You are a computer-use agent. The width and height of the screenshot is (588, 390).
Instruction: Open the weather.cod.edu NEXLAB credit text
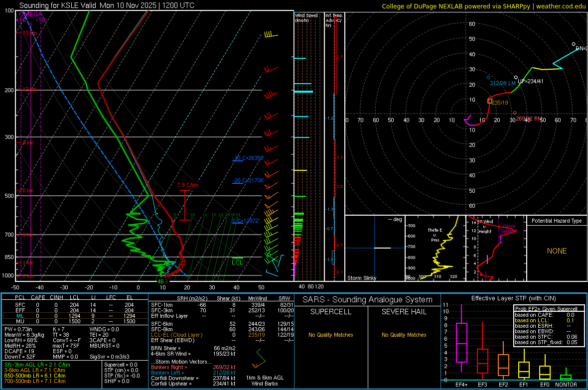483,6
